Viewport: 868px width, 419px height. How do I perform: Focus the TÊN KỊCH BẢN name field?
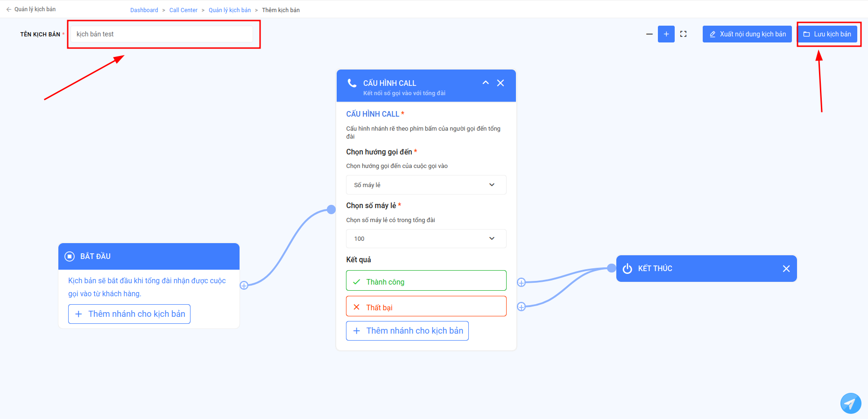pos(162,34)
